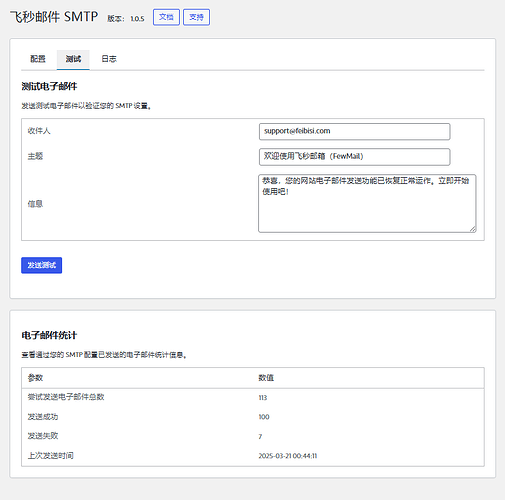The height and width of the screenshot is (500, 505).
Task: Open the 日志 log tab
Action: 109,59
